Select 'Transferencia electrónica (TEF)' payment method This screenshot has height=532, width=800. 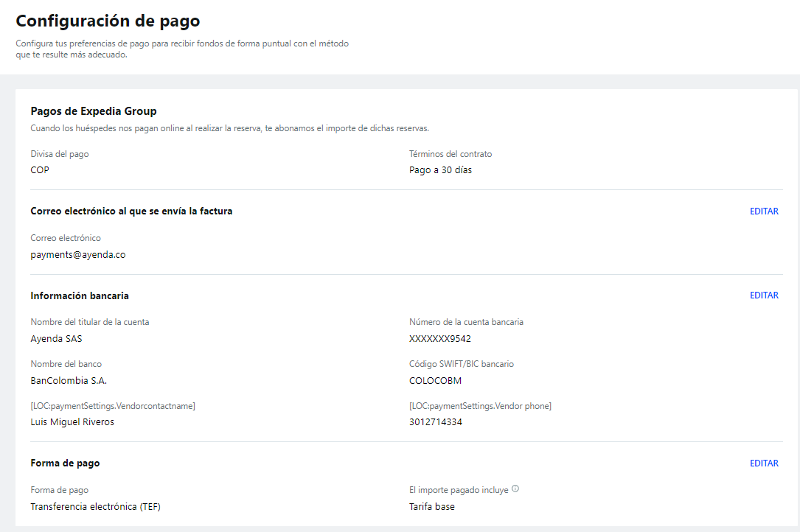point(95,506)
